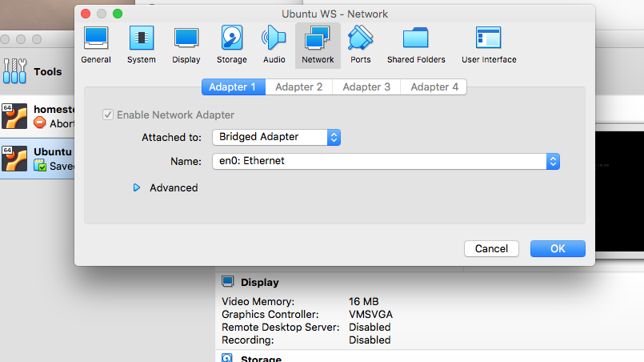The image size is (644, 362).
Task: Toggle Enable Network Adapter checkbox
Action: click(108, 115)
